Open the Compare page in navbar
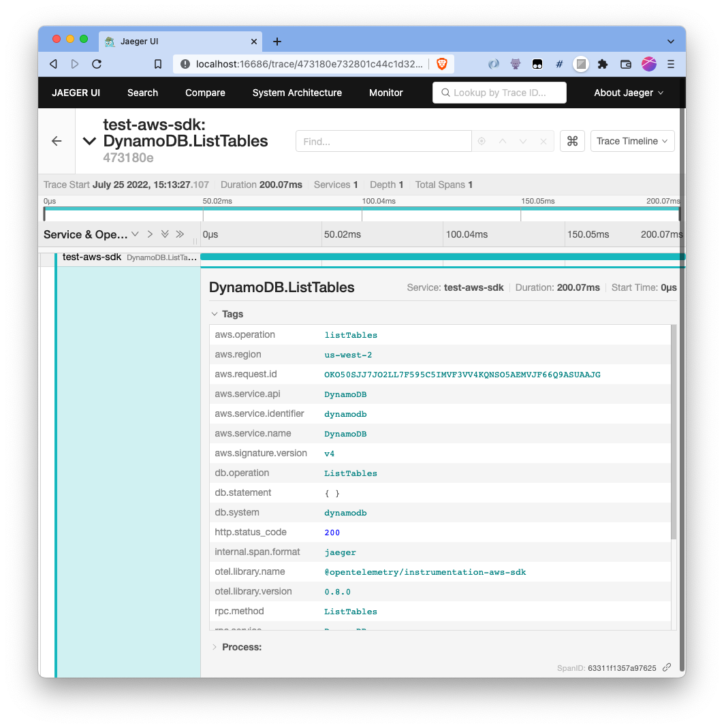The height and width of the screenshot is (728, 724). tap(205, 93)
